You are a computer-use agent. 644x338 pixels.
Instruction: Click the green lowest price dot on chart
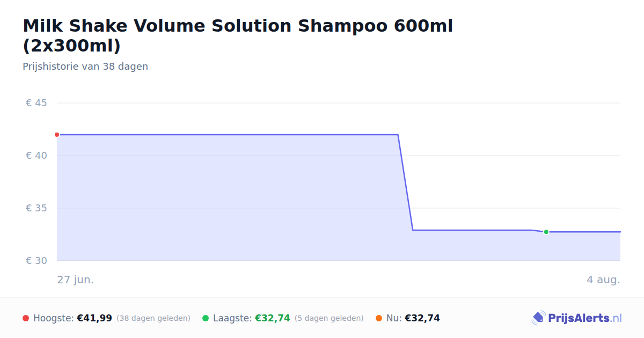click(546, 232)
